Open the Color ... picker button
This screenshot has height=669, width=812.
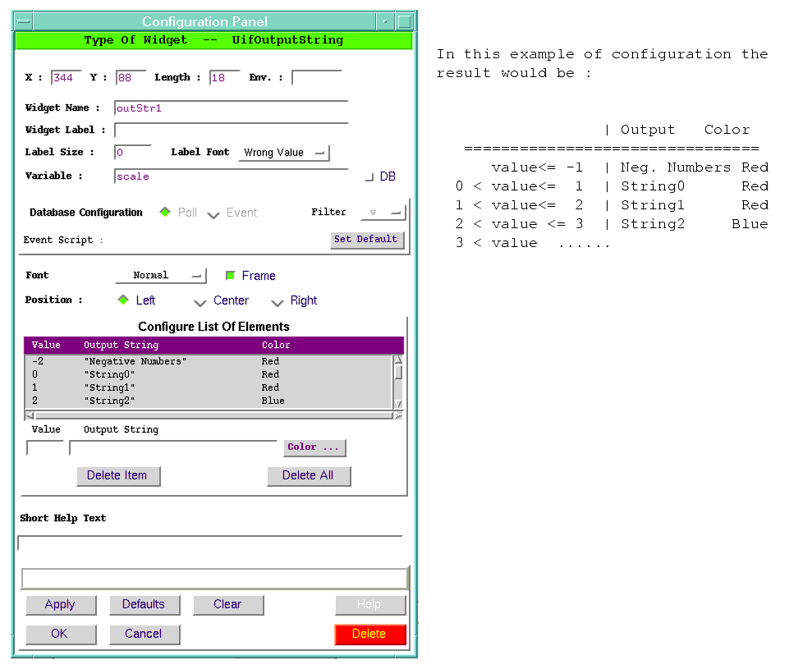[x=314, y=447]
